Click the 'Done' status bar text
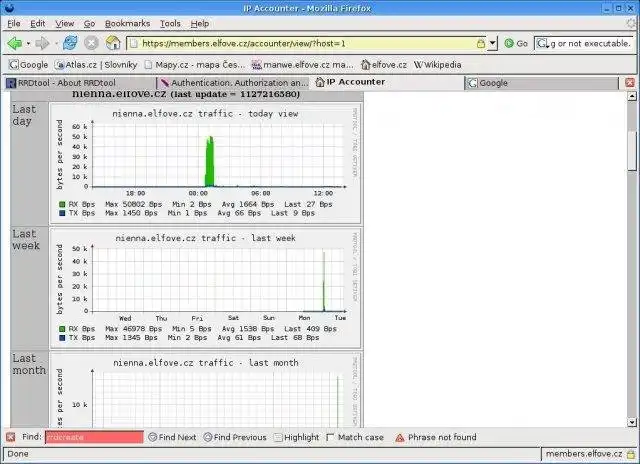Viewport: 640px width, 464px height. pos(18,454)
